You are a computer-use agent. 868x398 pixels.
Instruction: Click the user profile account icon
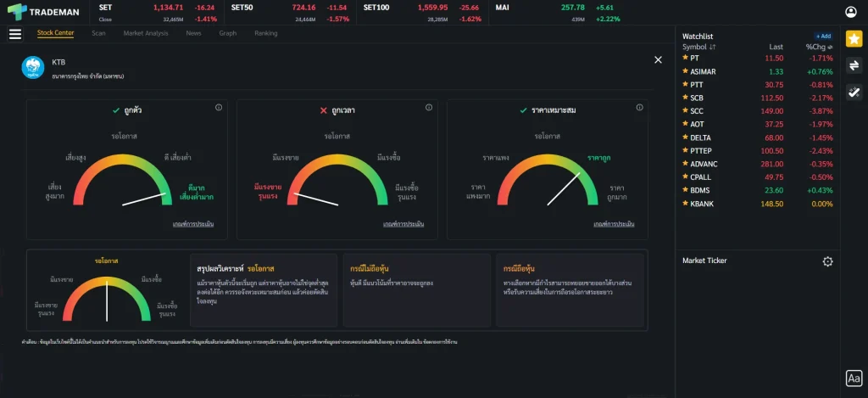tap(851, 12)
